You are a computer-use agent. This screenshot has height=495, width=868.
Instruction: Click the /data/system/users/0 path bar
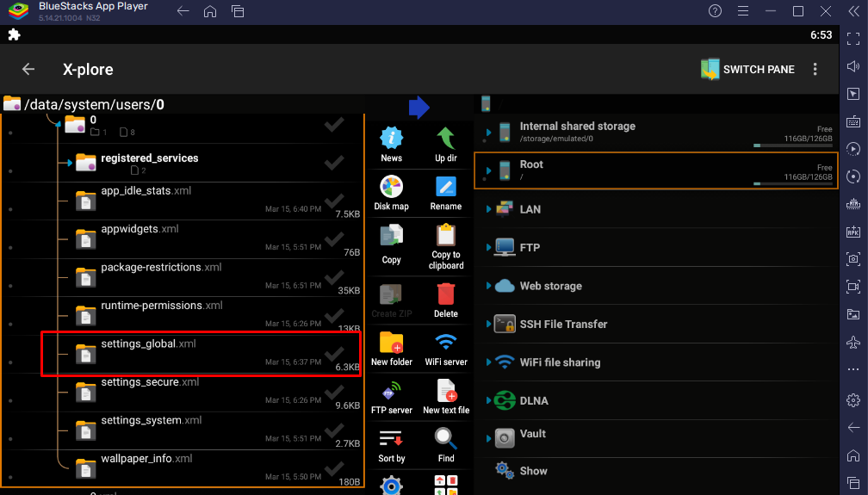click(183, 104)
